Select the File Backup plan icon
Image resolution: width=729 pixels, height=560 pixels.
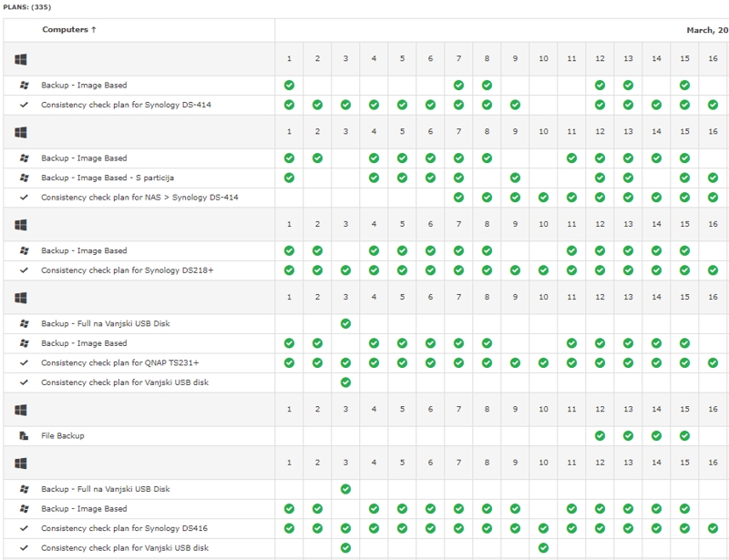(24, 436)
